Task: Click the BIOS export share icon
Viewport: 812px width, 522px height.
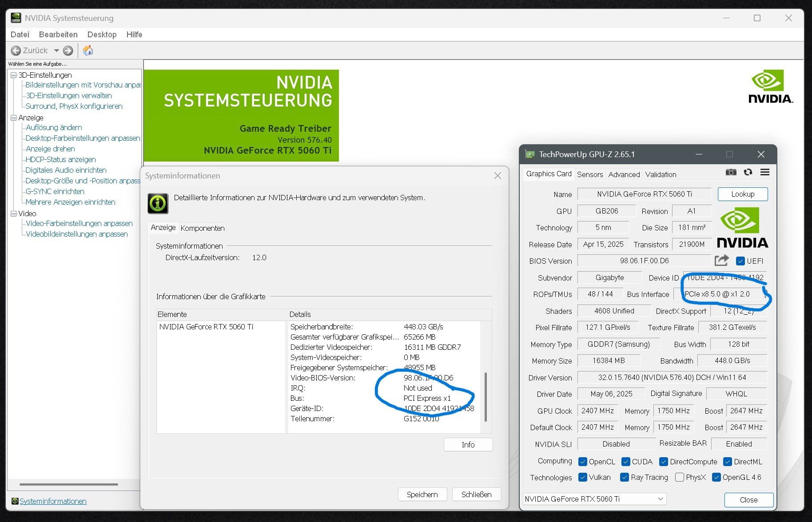Action: tap(722, 261)
